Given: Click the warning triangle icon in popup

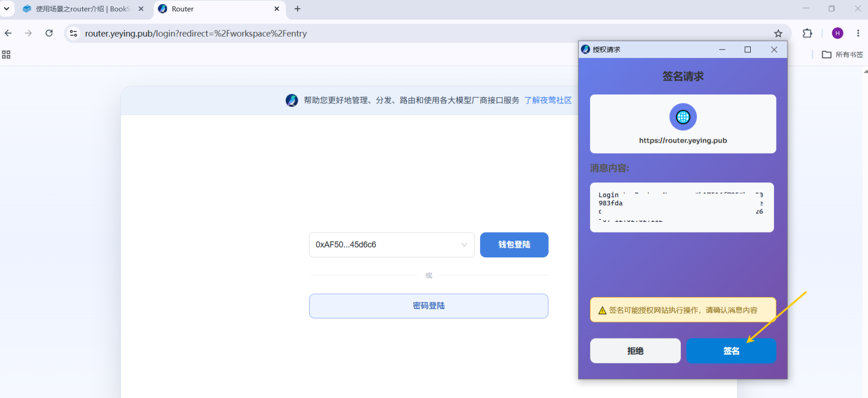Looking at the screenshot, I should click(602, 310).
